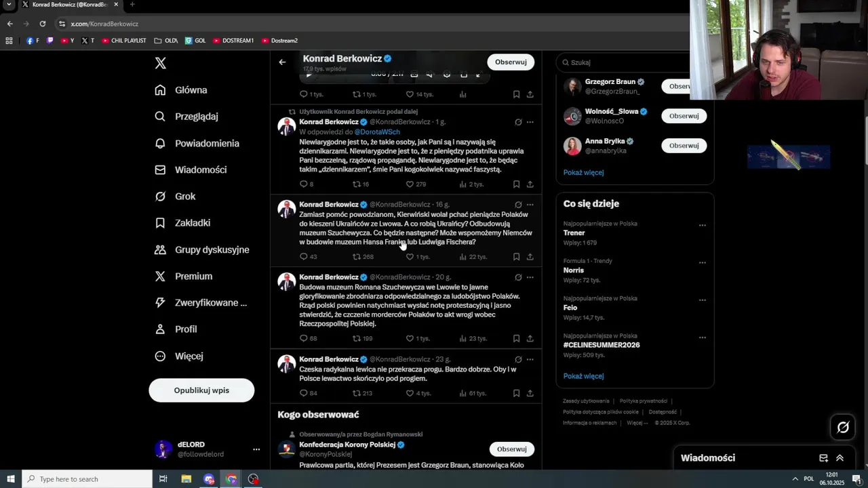Reply to Kierwiński post with 43 replies
Screen dimensions: 868x488
pos(308,257)
